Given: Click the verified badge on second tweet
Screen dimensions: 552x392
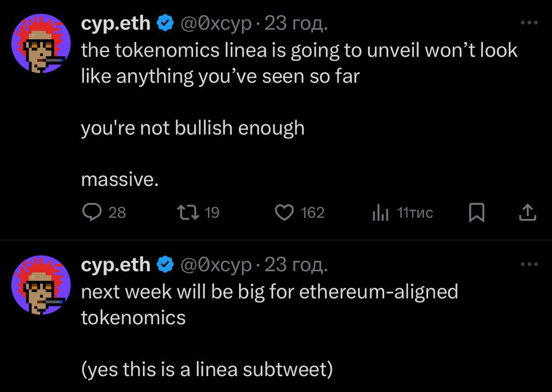Looking at the screenshot, I should point(165,265).
